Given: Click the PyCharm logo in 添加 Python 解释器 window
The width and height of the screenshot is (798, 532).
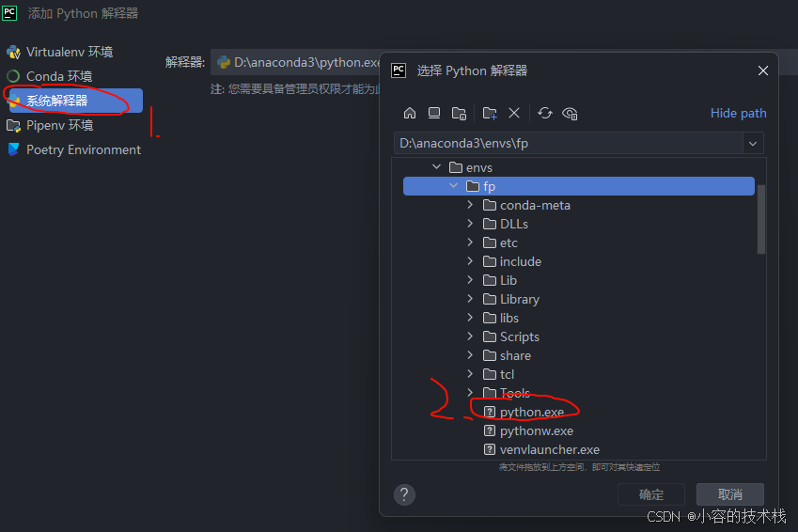Looking at the screenshot, I should (9, 13).
